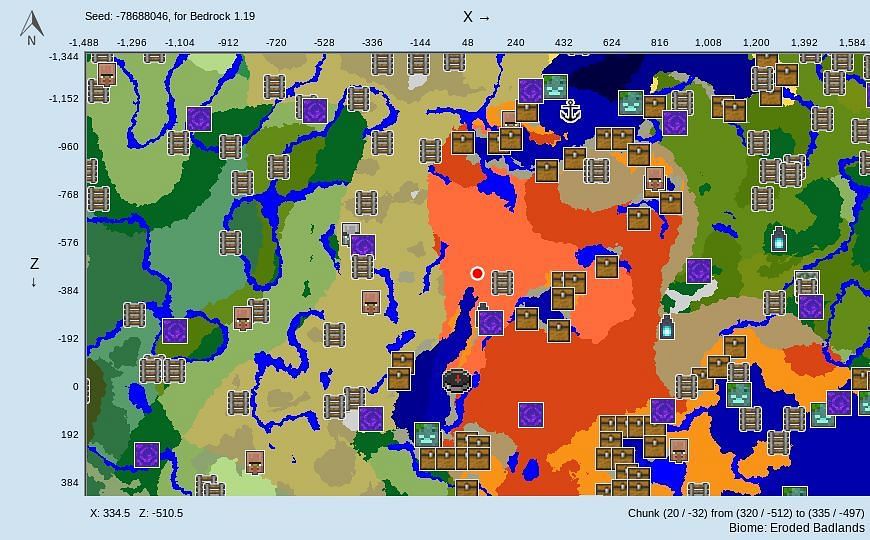Click the 'Biome: Eroded Badlands' label
Viewport: 870px width, 540px height.
[x=797, y=527]
